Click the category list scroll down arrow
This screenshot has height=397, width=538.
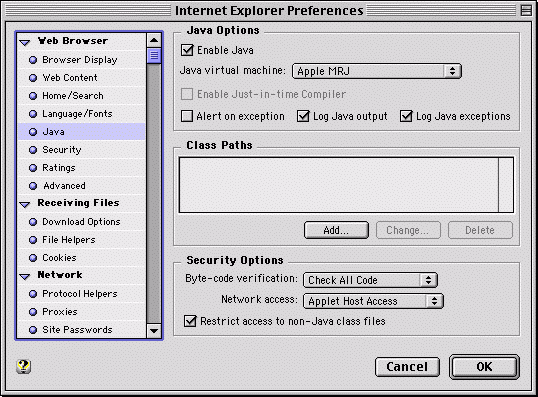click(x=154, y=331)
